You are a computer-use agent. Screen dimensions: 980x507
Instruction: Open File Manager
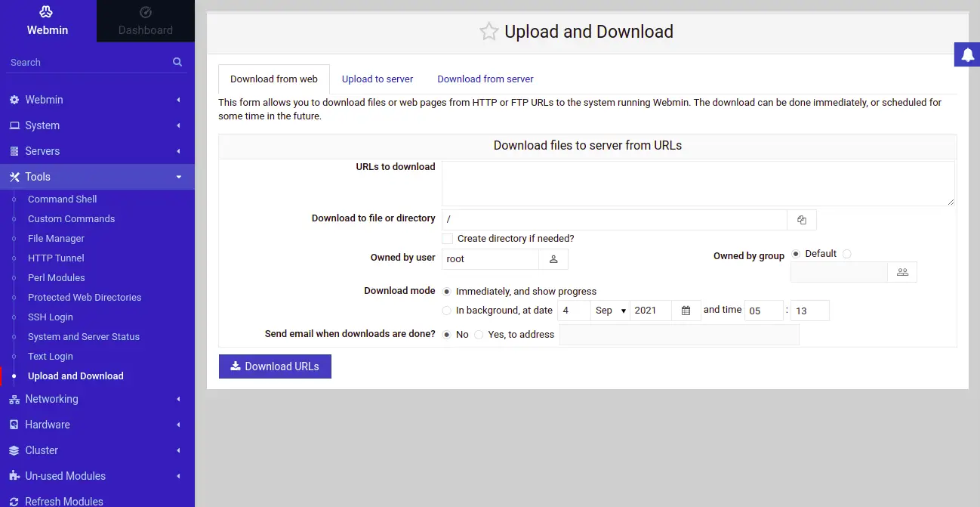point(56,238)
